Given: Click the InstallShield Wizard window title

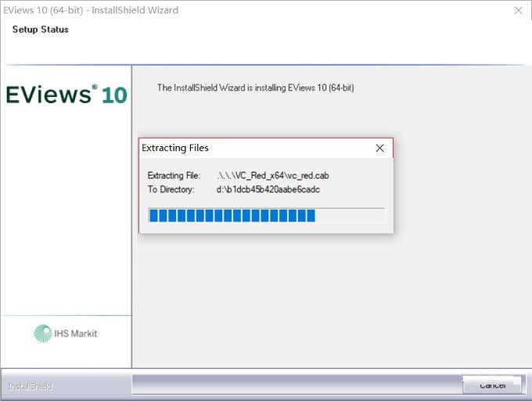Looking at the screenshot, I should [91, 10].
